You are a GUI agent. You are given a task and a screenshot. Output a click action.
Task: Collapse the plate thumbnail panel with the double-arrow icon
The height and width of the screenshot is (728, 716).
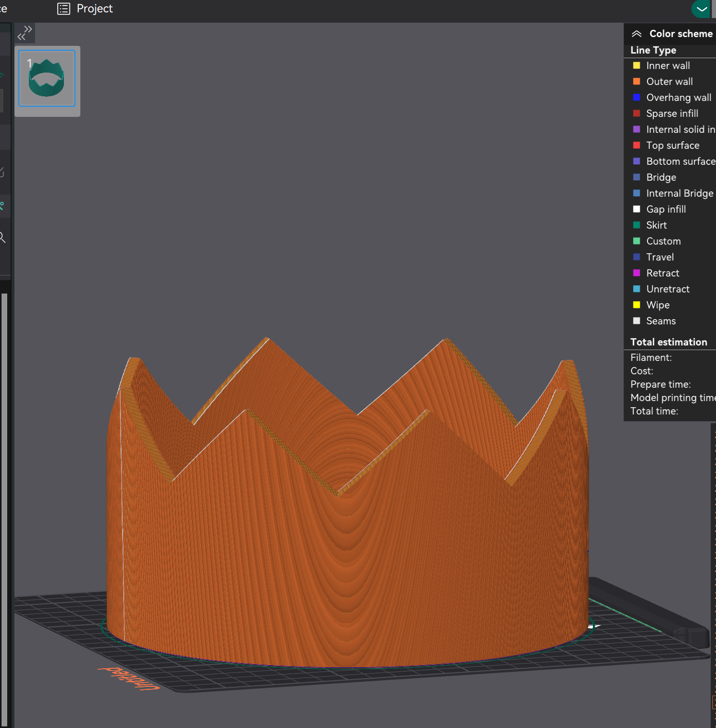25,33
